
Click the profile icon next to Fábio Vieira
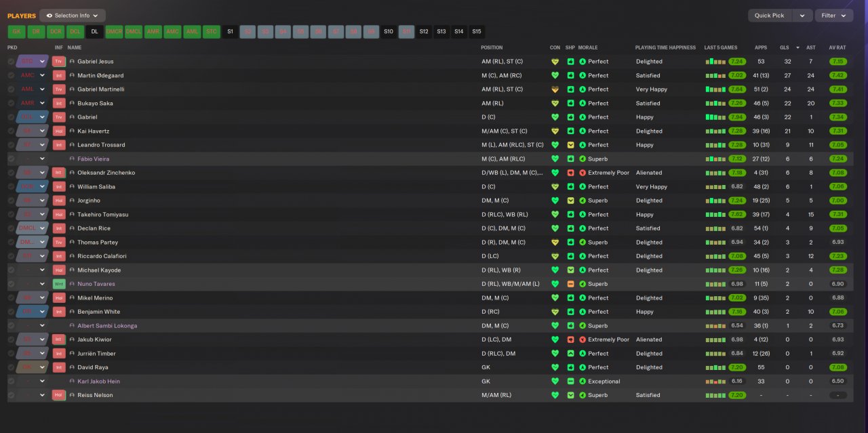[x=72, y=159]
